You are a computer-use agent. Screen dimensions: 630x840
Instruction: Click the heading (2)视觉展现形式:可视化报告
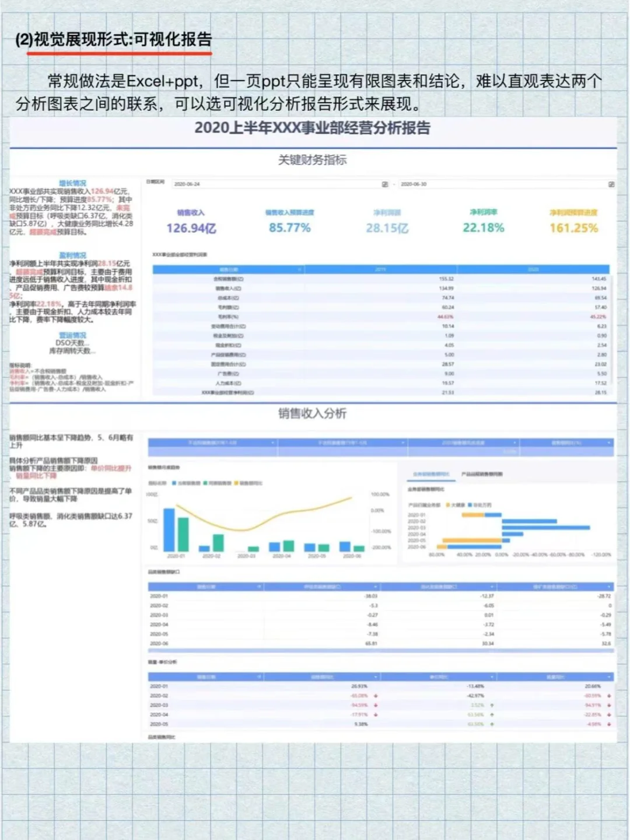tap(114, 40)
